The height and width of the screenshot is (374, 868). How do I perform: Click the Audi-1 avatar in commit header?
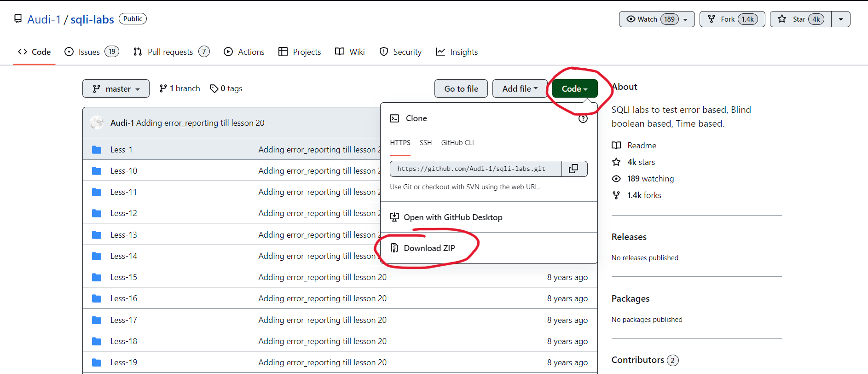(97, 123)
